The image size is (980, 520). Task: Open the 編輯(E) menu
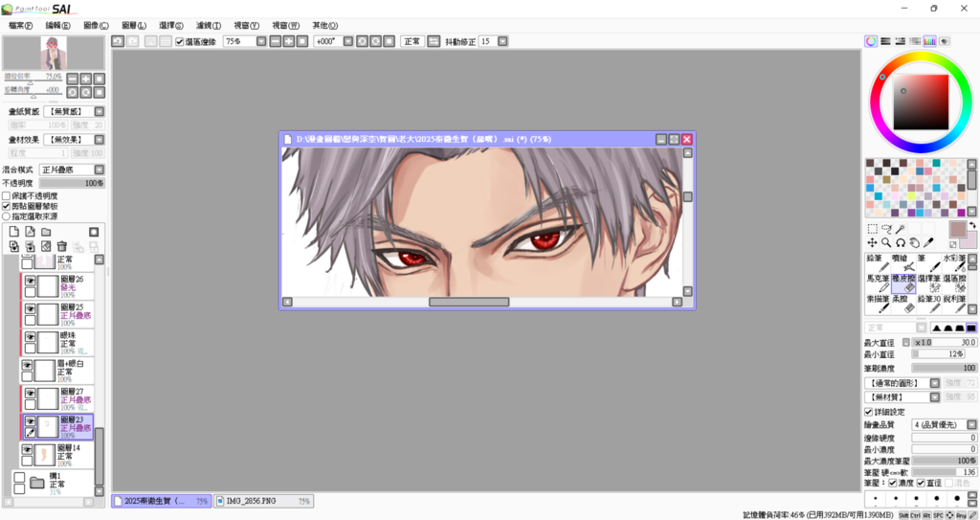[58, 26]
